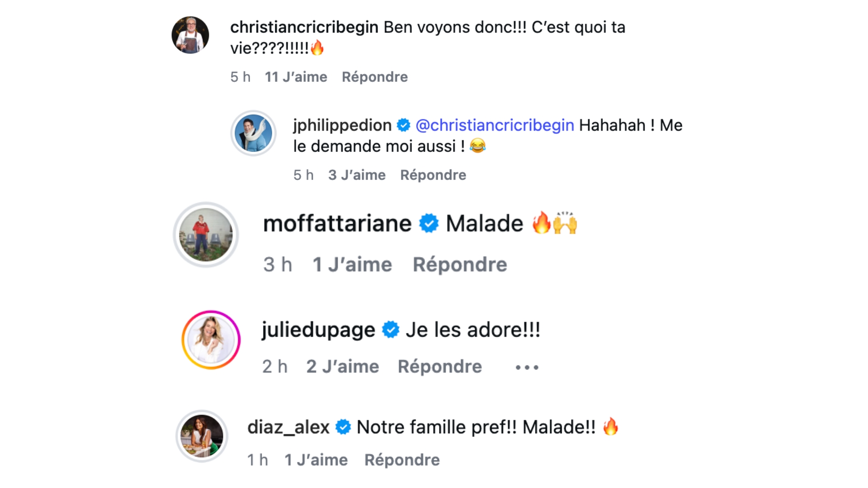This screenshot has height=488, width=868.
Task: Click the verified badge next to juliedupage
Action: tap(391, 330)
